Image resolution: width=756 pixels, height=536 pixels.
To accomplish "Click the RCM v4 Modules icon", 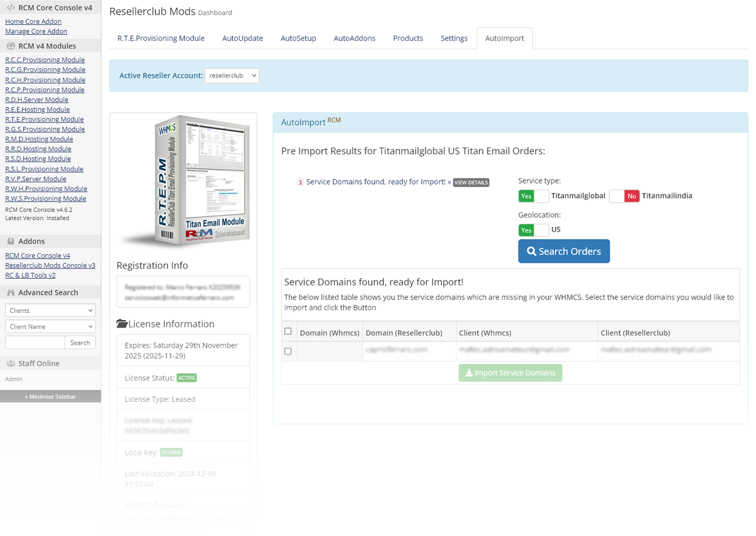I will coord(10,46).
